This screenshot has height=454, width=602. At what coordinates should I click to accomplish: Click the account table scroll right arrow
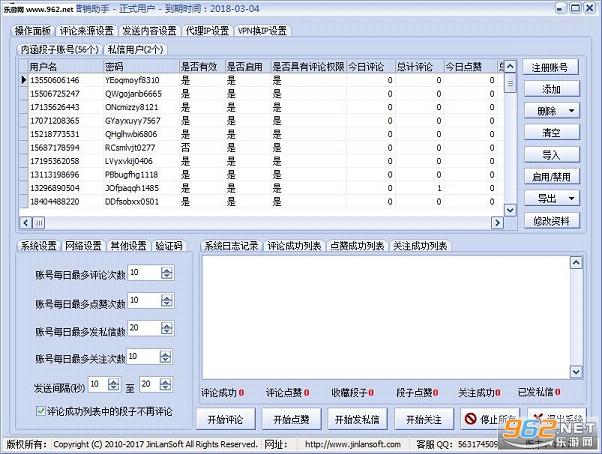click(498, 223)
